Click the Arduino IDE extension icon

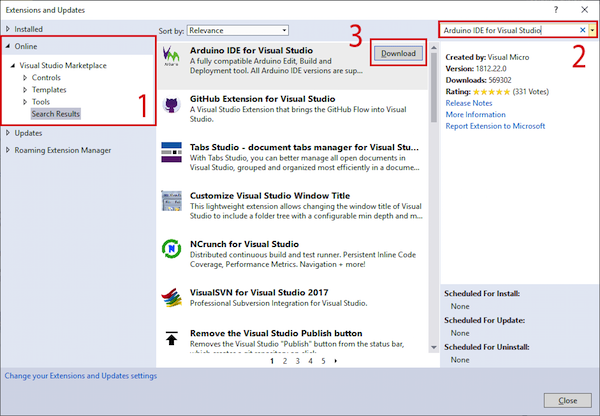coord(171,56)
